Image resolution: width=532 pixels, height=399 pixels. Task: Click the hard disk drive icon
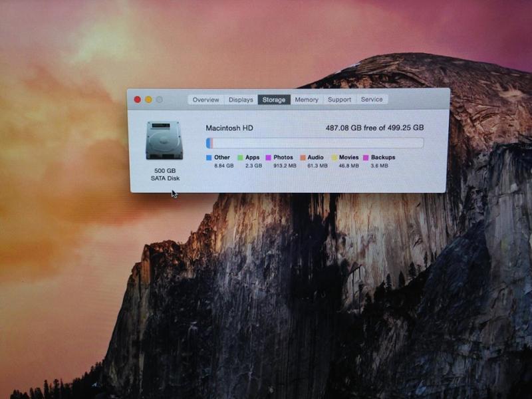164,140
